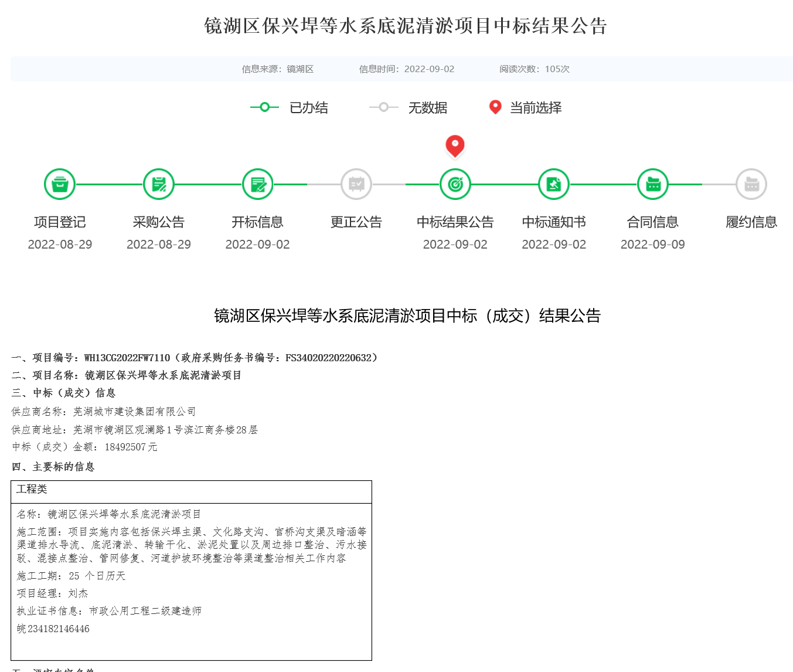Click the 项目登记 basket stage icon

tap(60, 184)
